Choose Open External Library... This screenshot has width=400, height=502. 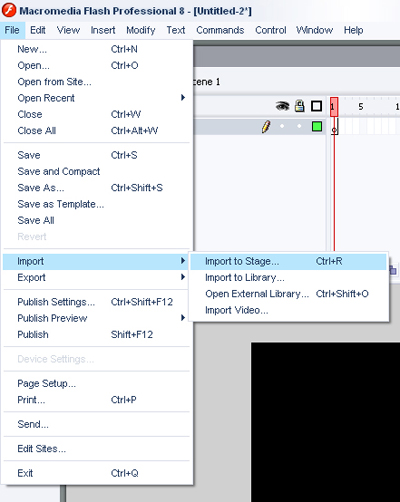tap(289, 294)
